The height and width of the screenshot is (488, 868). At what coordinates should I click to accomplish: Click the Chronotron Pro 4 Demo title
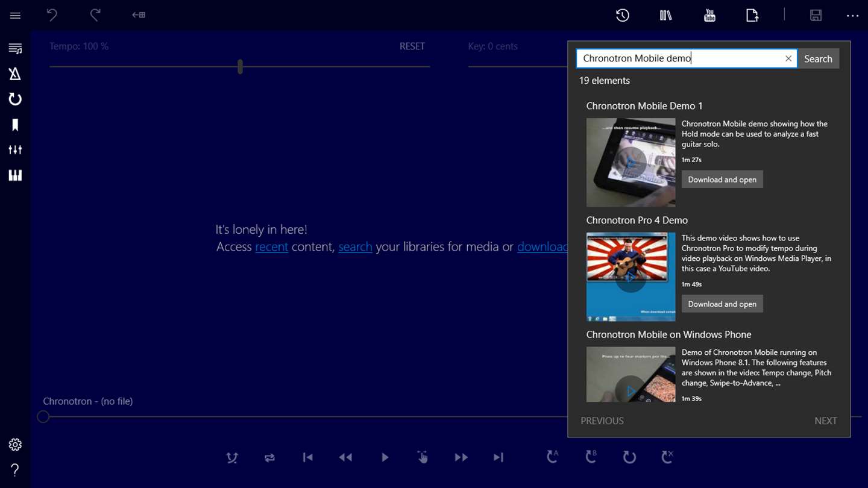pyautogui.click(x=637, y=221)
